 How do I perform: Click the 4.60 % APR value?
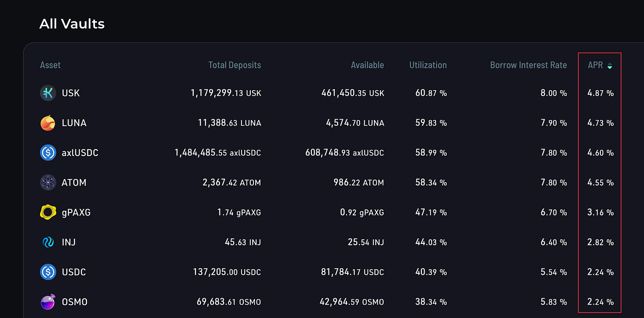pos(601,153)
